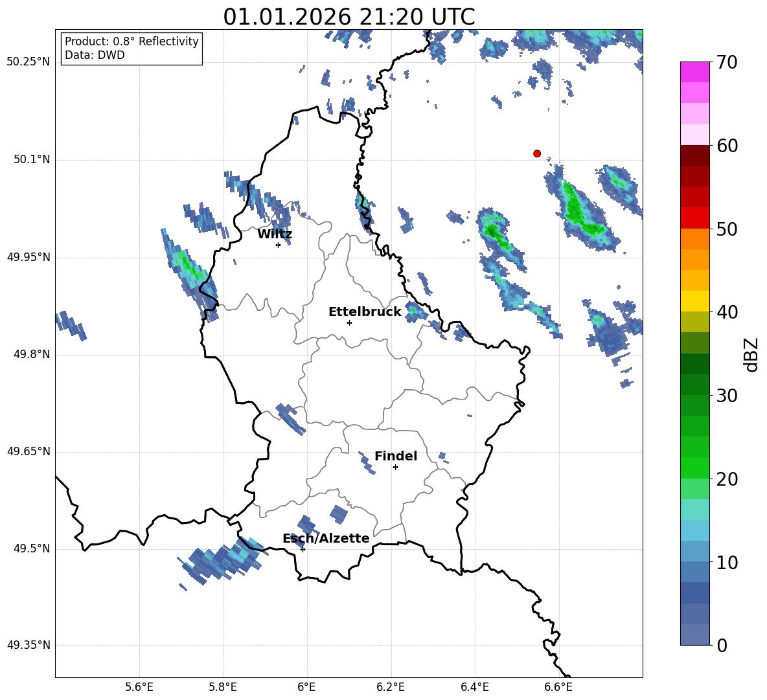767x700 pixels.
Task: Click the 5.6°E longitude label
Action: tap(139, 687)
